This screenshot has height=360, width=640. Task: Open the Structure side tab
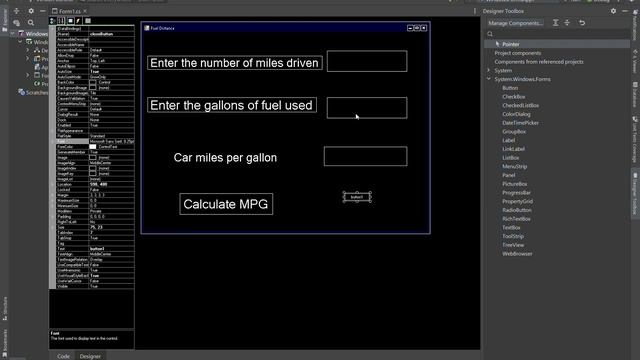coord(5,309)
